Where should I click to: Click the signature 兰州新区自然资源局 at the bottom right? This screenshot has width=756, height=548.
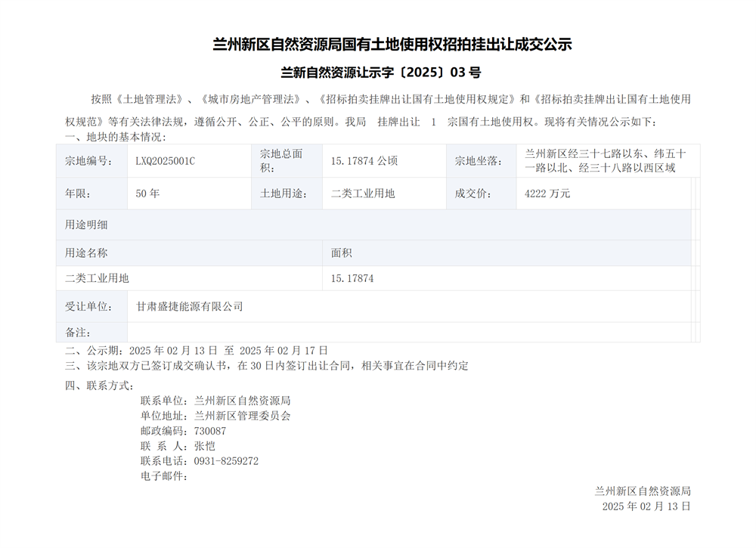(x=642, y=491)
